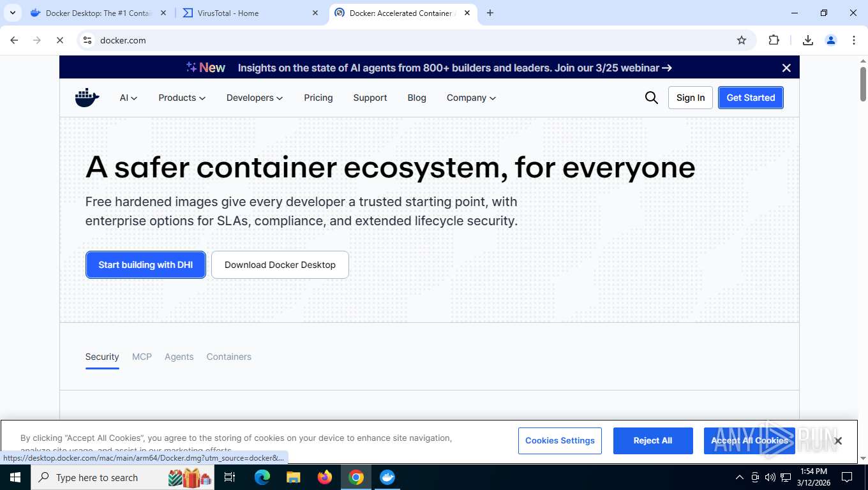This screenshot has width=868, height=490.
Task: Open the Support page
Action: pyautogui.click(x=370, y=98)
